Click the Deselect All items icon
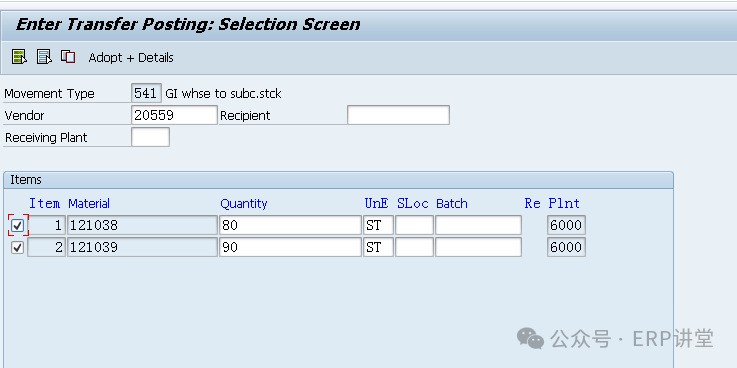 [44, 57]
